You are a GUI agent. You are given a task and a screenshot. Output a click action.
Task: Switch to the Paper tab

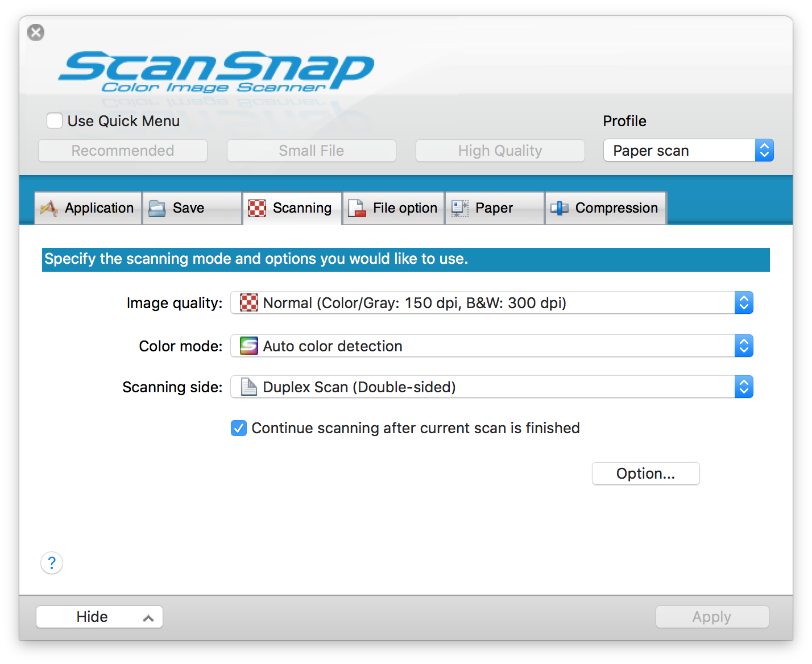click(x=495, y=208)
